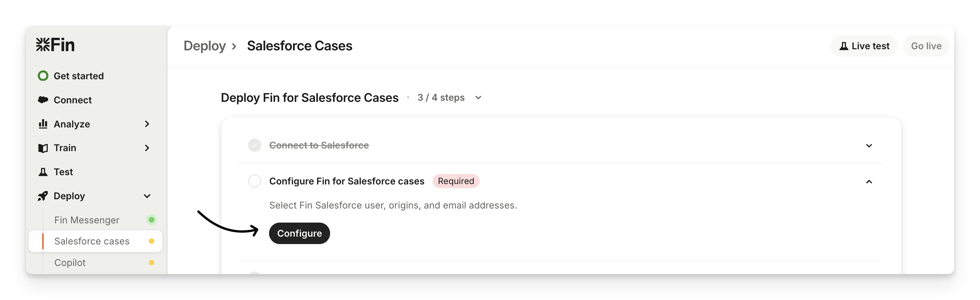Click the Go live button
This screenshot has height=300, width=980.
[x=926, y=46]
